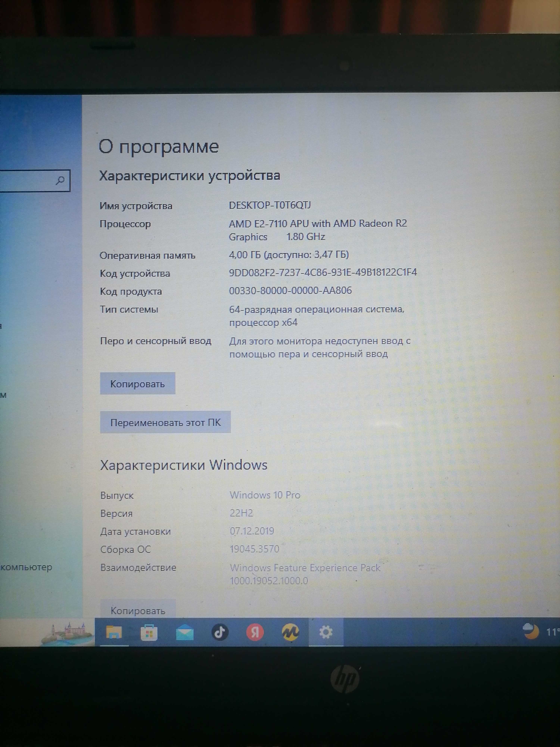Click the Дата установки label
The width and height of the screenshot is (560, 747).
[135, 531]
